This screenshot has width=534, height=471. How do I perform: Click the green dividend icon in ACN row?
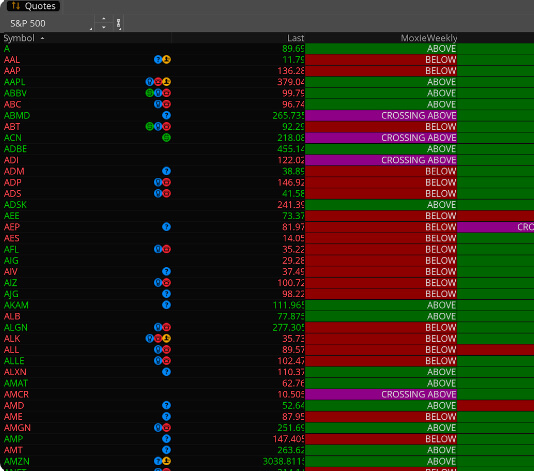coord(167,138)
